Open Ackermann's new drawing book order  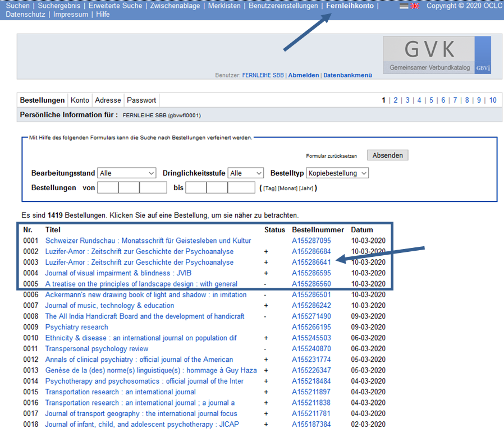coord(146,295)
